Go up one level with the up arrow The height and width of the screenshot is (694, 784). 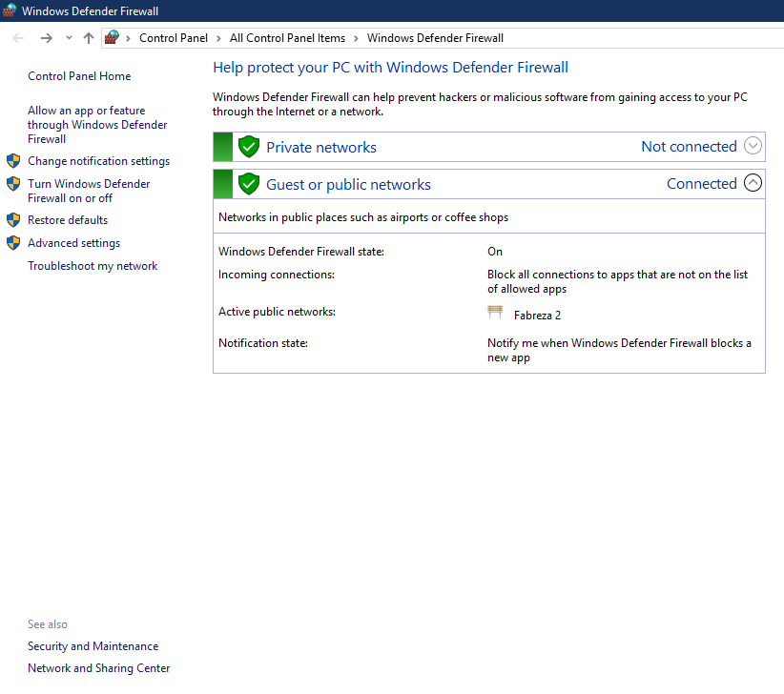[89, 38]
